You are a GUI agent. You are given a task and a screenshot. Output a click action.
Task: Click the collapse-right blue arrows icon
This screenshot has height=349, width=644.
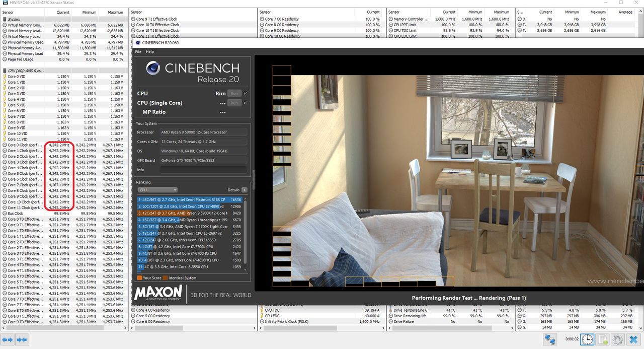[x=22, y=340]
